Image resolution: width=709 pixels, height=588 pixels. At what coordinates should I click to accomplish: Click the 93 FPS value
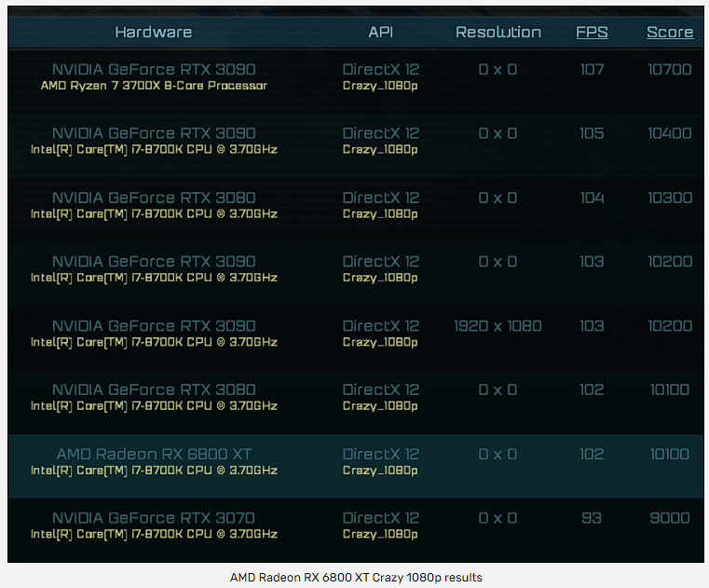point(592,518)
